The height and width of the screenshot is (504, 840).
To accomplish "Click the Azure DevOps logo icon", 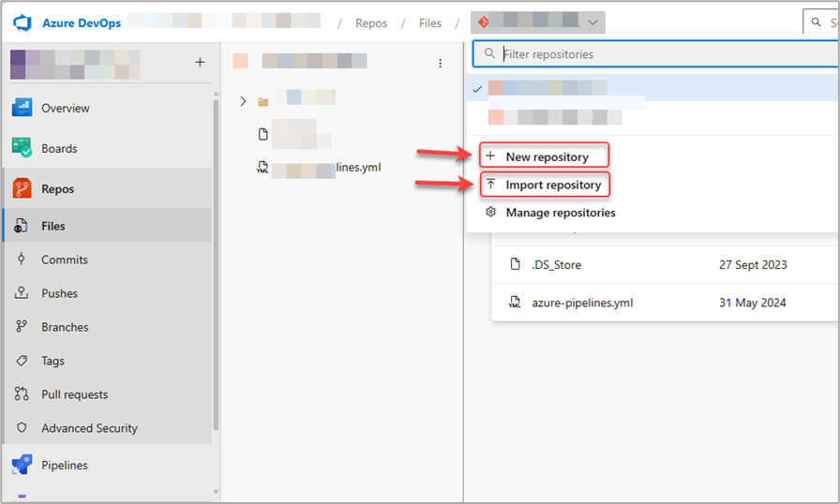I will pyautogui.click(x=23, y=23).
